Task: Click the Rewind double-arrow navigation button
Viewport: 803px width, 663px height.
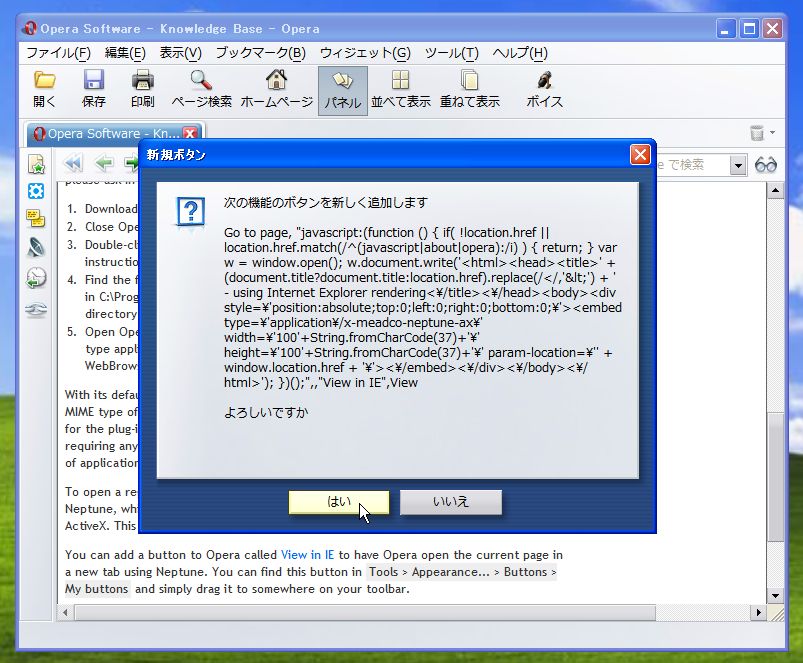Action: [73, 163]
